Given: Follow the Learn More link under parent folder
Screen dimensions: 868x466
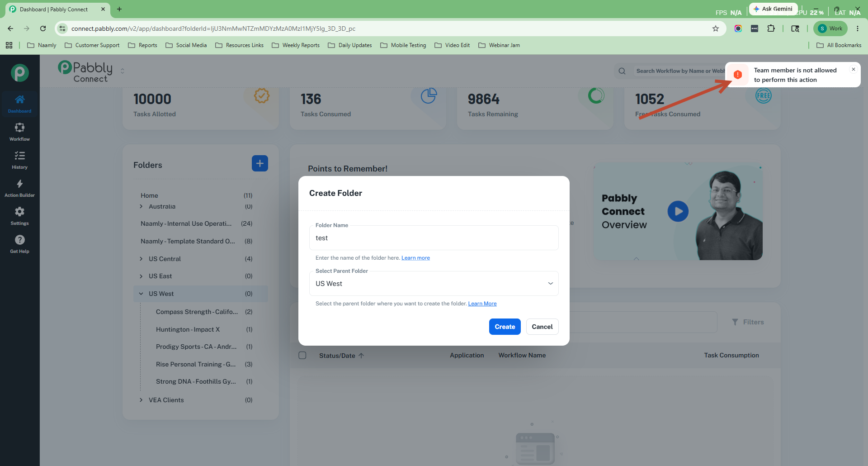Looking at the screenshot, I should 482,304.
